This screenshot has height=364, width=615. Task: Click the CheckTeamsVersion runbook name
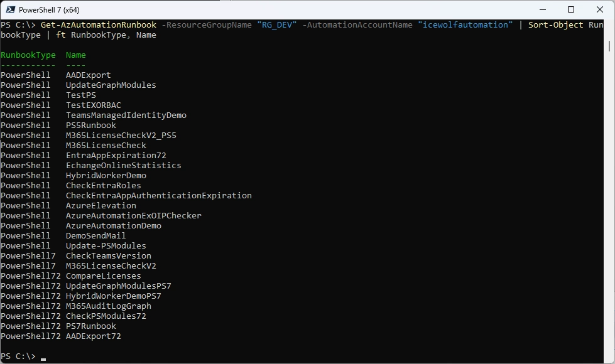click(x=108, y=256)
